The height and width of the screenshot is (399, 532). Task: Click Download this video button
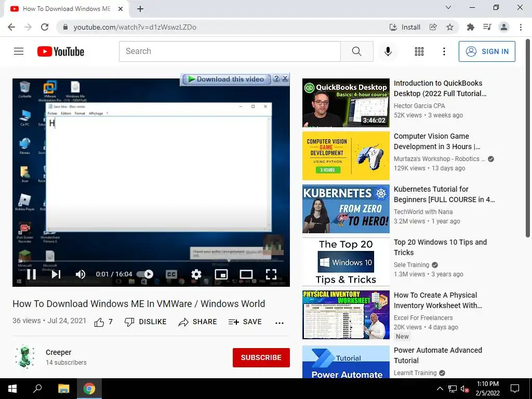tap(227, 79)
